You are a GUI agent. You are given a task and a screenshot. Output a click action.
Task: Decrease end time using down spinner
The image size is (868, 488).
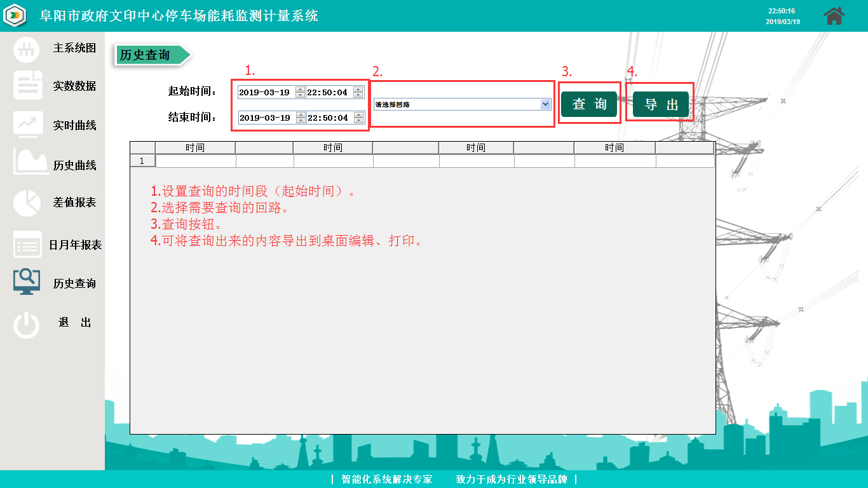(358, 121)
